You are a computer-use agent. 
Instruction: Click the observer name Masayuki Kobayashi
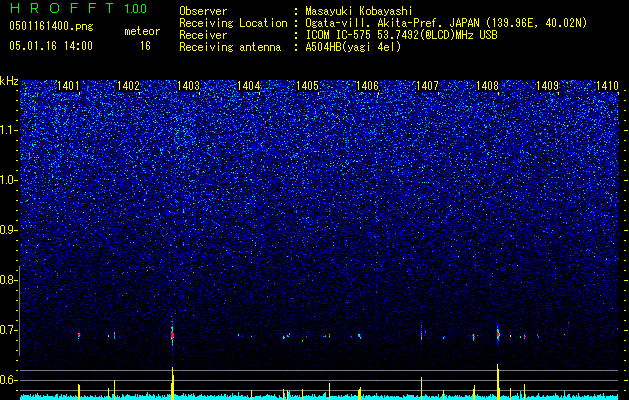pos(359,11)
